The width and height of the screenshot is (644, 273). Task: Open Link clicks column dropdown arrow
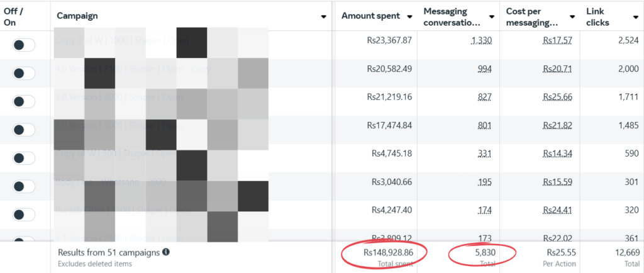click(x=635, y=17)
